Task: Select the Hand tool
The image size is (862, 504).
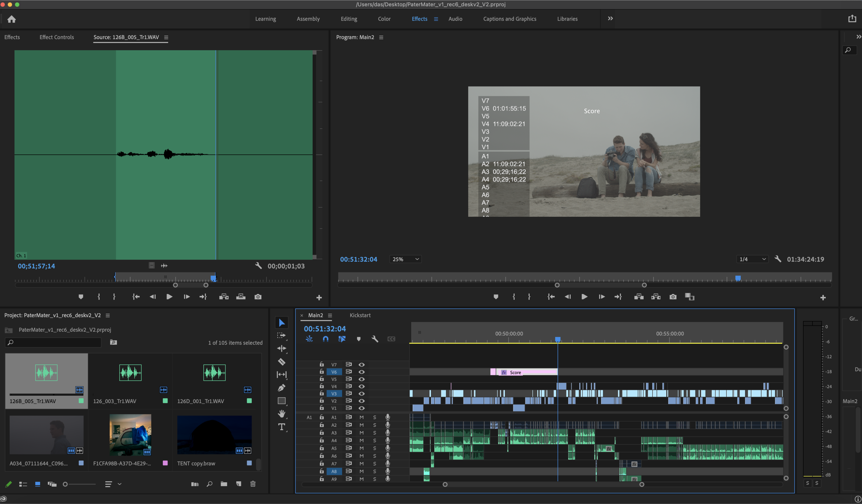Action: (282, 414)
